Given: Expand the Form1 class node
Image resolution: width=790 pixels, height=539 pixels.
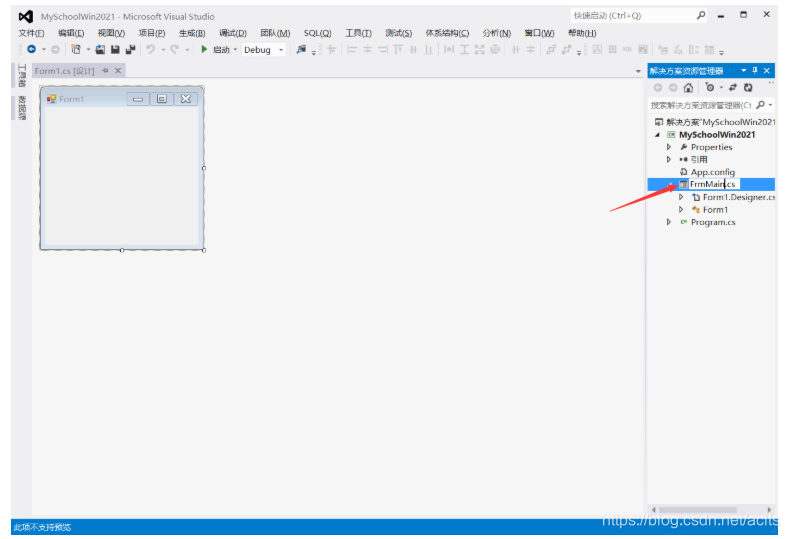Looking at the screenshot, I should pos(681,210).
